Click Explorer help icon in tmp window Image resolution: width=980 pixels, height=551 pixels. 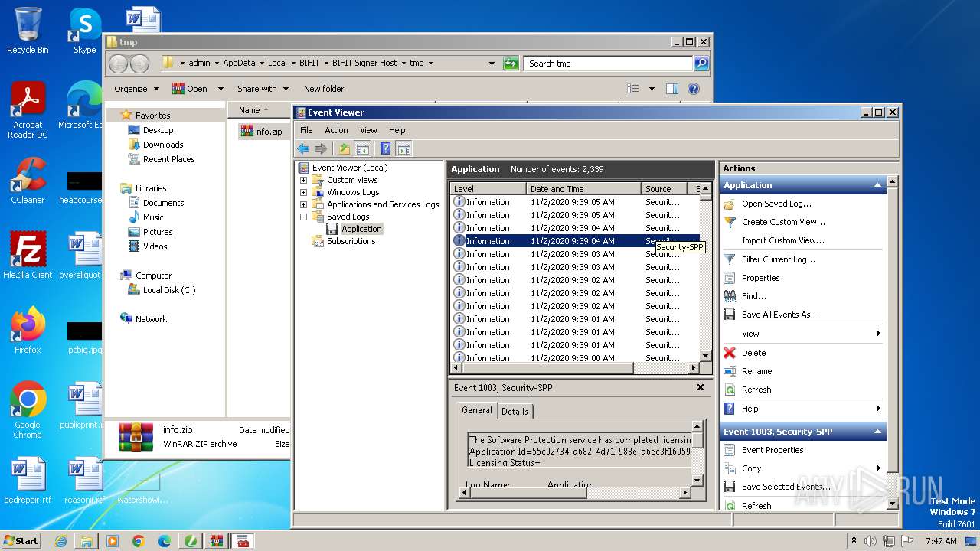click(x=693, y=89)
